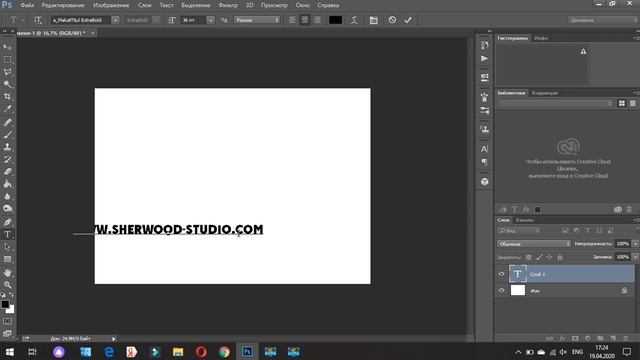The height and width of the screenshot is (360, 640).
Task: Select the Rectangle shape tool
Action: [x=7, y=259]
